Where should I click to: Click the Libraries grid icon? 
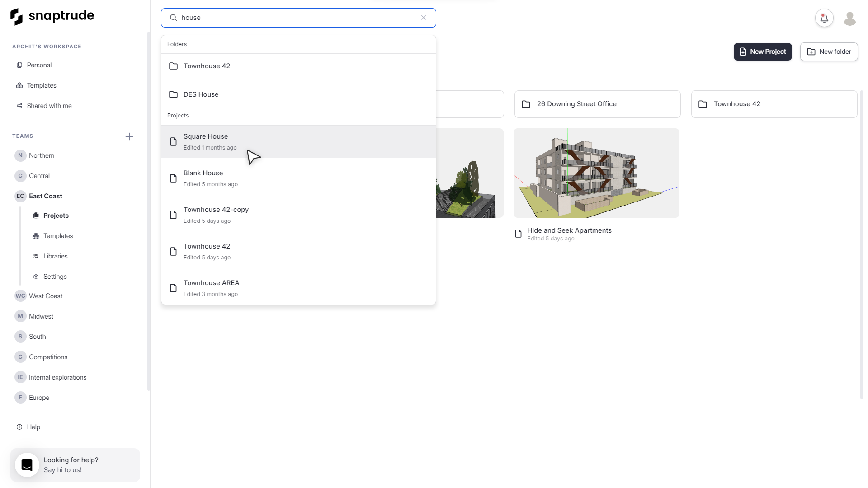[x=36, y=256]
